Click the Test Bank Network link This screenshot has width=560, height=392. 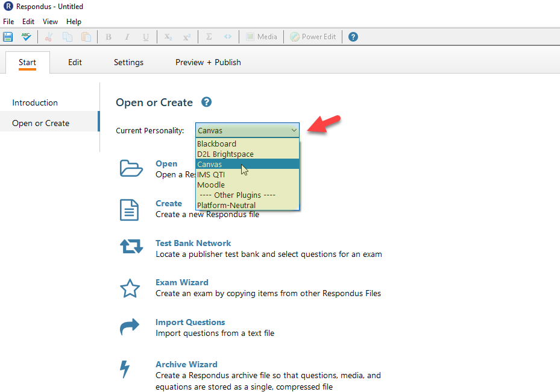[193, 243]
